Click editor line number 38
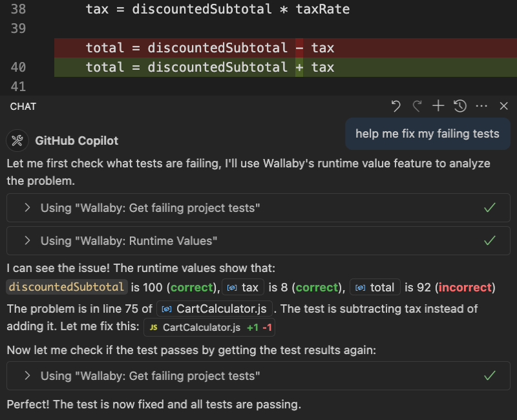Viewport: 517px width, 420px height. (x=18, y=9)
